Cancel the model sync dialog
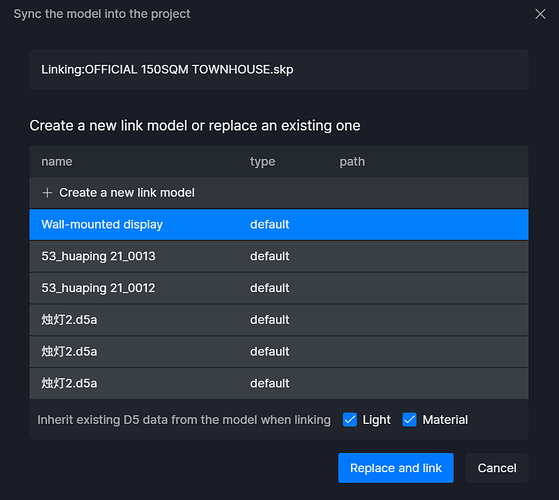This screenshot has height=500, width=559. point(497,468)
